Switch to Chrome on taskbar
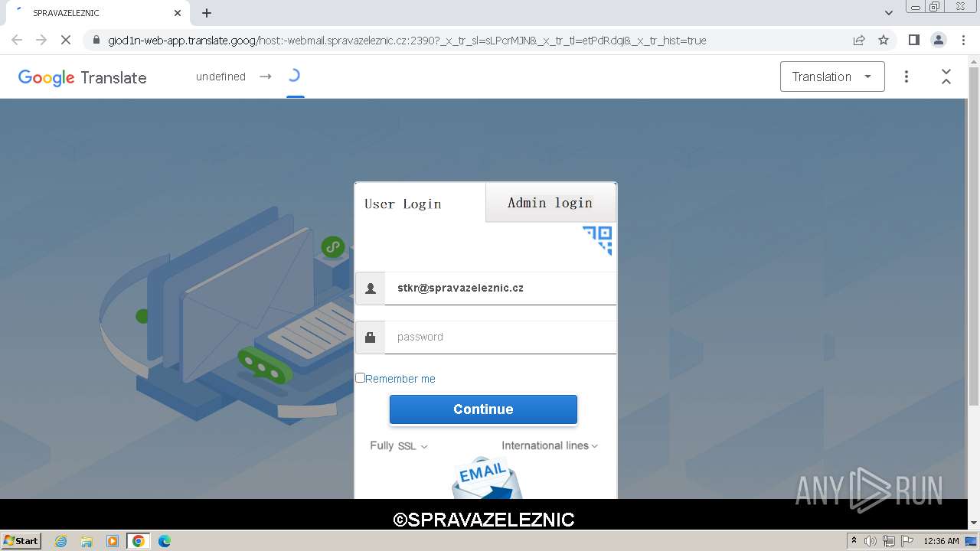This screenshot has width=980, height=551. pos(139,541)
